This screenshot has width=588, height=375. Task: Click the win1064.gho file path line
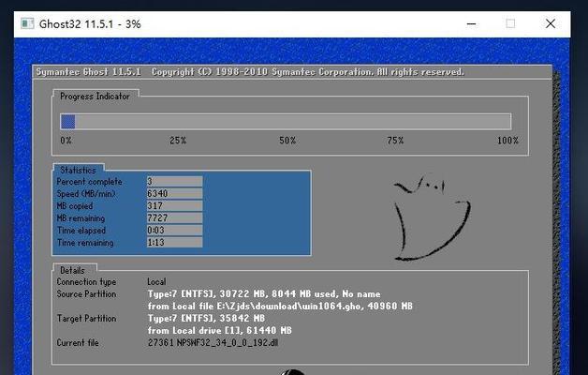tap(280, 307)
